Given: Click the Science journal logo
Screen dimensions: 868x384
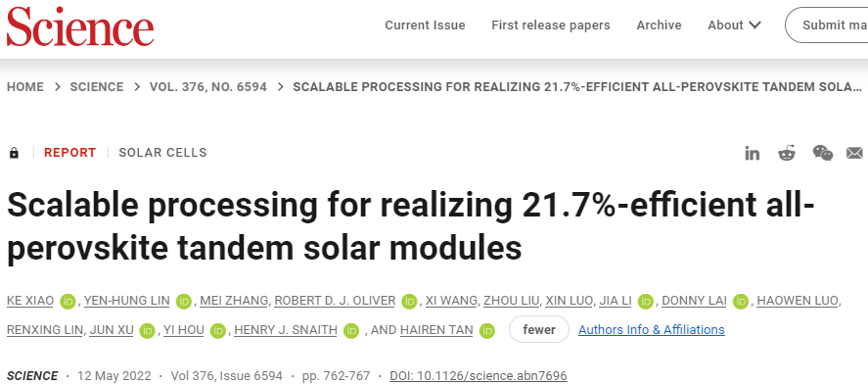Looking at the screenshot, I should click(x=80, y=26).
